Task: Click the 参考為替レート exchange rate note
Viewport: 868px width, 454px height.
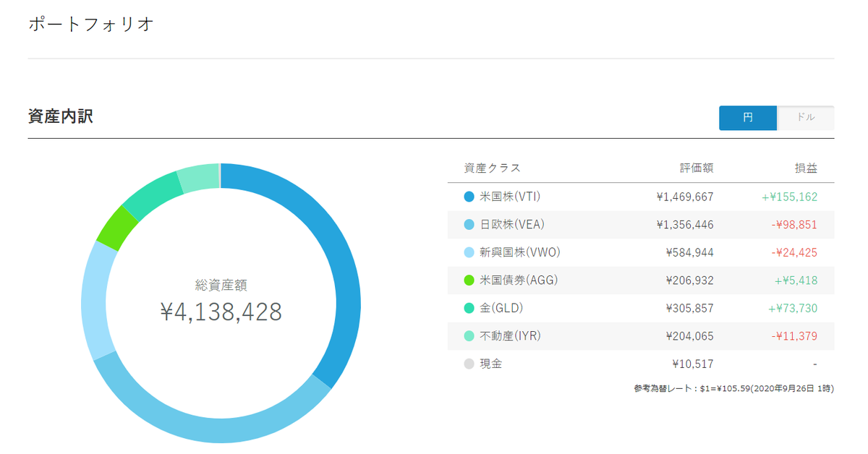Action: [x=733, y=389]
